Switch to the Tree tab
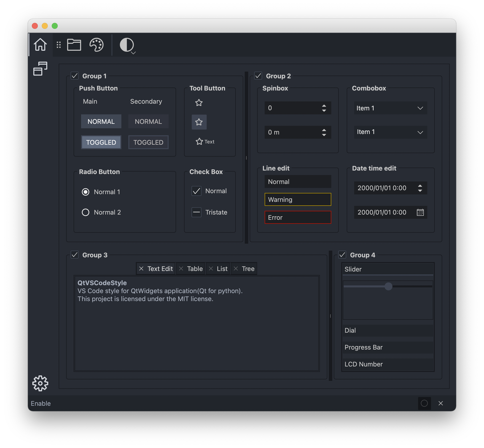This screenshot has height=448, width=484. [x=248, y=269]
